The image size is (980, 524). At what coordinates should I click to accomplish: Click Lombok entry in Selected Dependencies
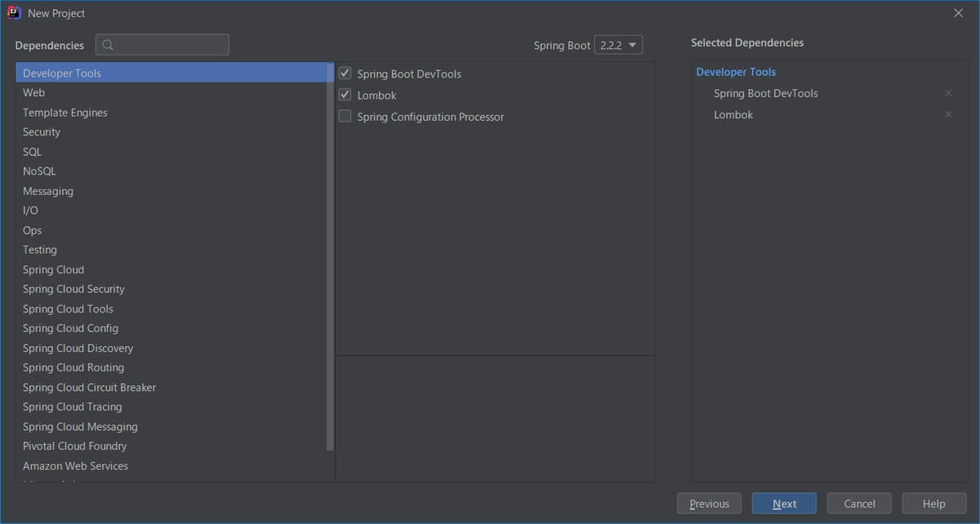pos(733,114)
